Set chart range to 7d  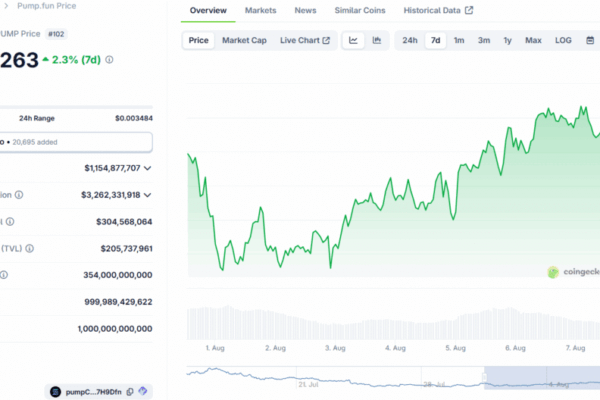click(435, 40)
